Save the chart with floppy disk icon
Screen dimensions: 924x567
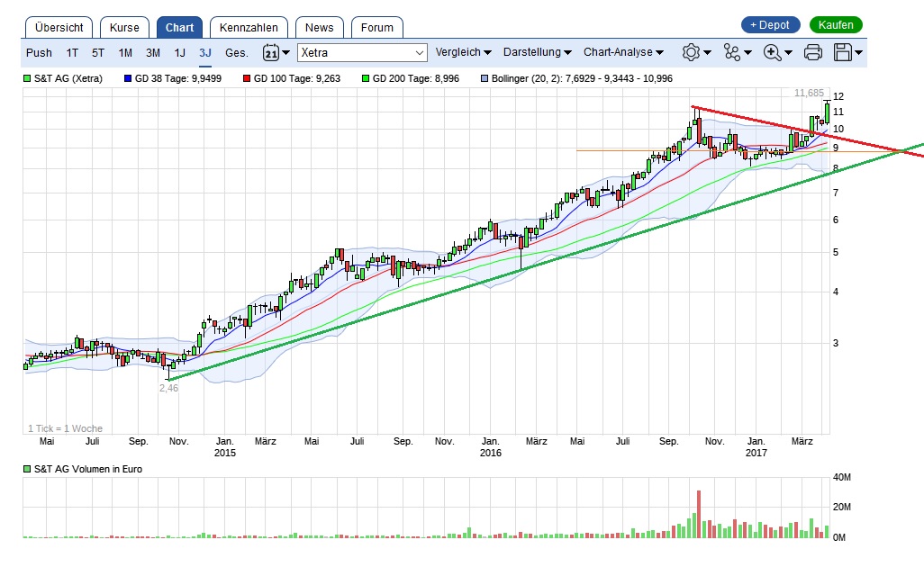tap(843, 52)
